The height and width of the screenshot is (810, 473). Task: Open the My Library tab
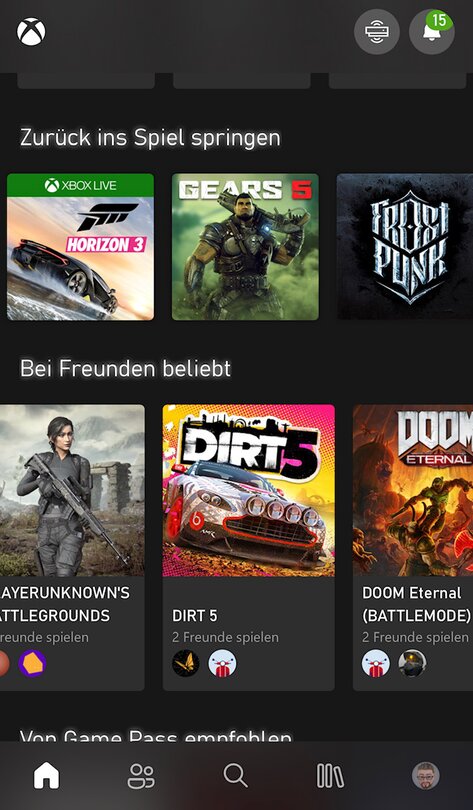[x=330, y=776]
